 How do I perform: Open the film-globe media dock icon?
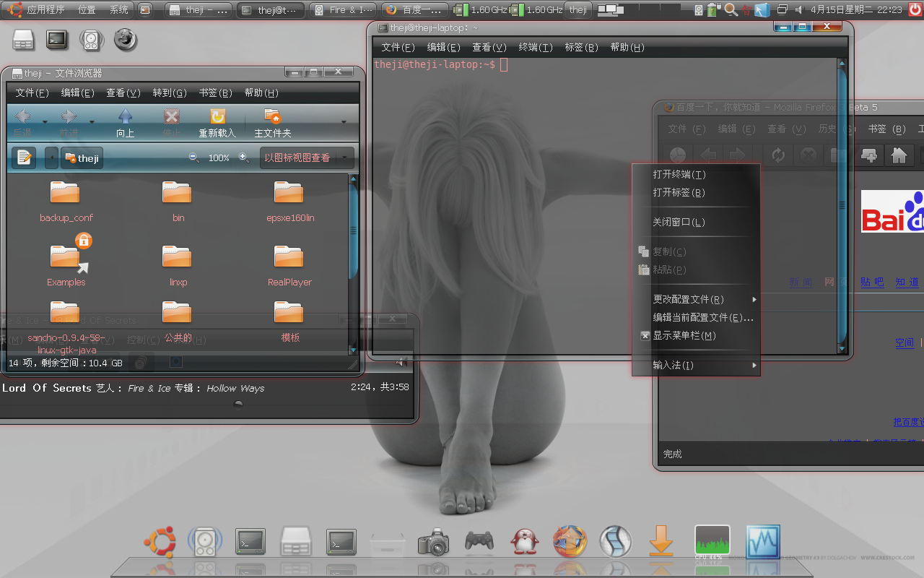pyautogui.click(x=616, y=542)
